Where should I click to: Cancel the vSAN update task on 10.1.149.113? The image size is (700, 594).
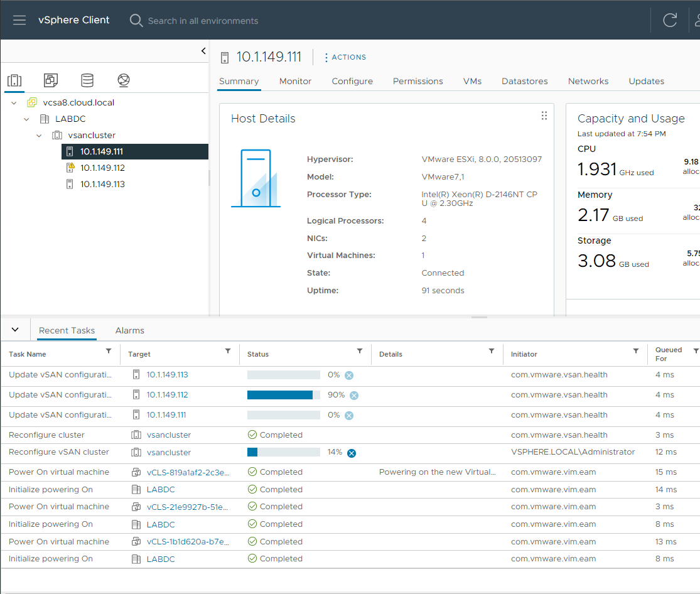tap(349, 375)
